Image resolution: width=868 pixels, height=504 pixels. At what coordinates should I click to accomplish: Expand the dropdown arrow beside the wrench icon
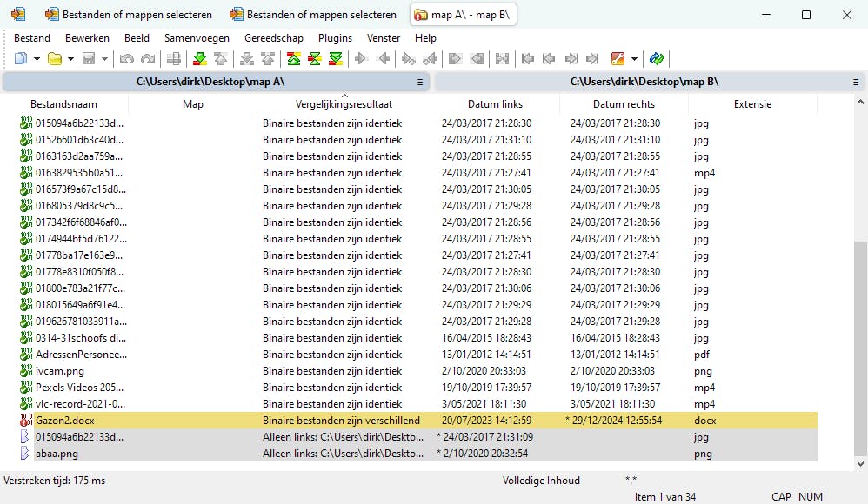(634, 59)
